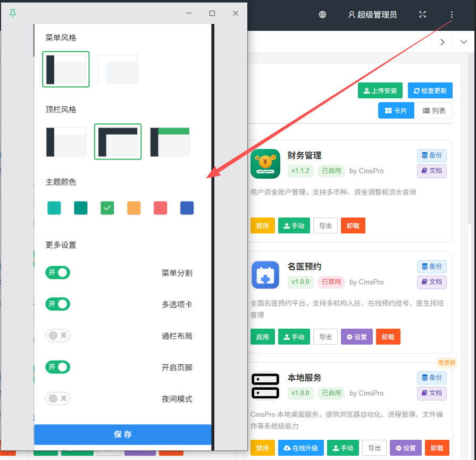
Task: Pick the dark teal theme color
Action: (x=81, y=208)
